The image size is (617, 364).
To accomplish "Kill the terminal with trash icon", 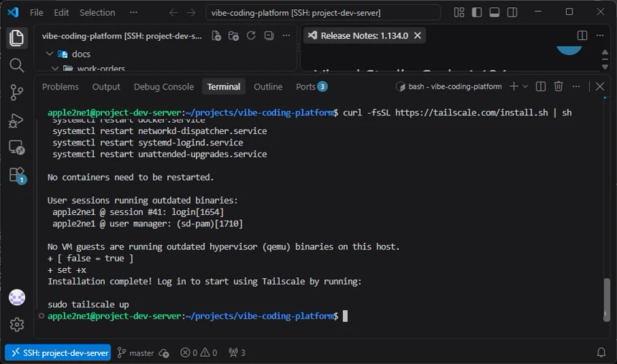I will point(558,87).
